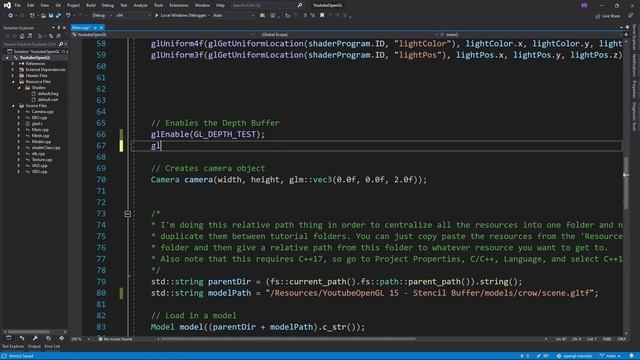Collapse the Resource Files folder
Image resolution: width=640 pixels, height=360 pixels.
click(13, 82)
